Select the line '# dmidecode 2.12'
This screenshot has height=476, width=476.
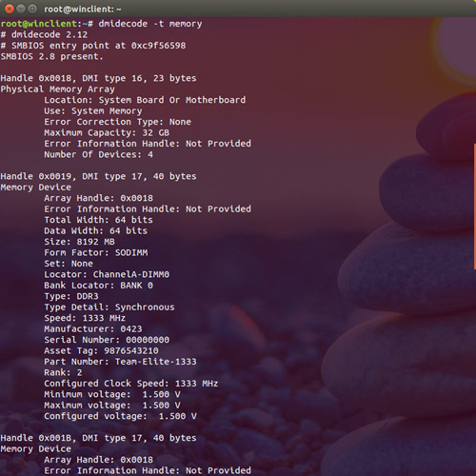click(x=44, y=34)
